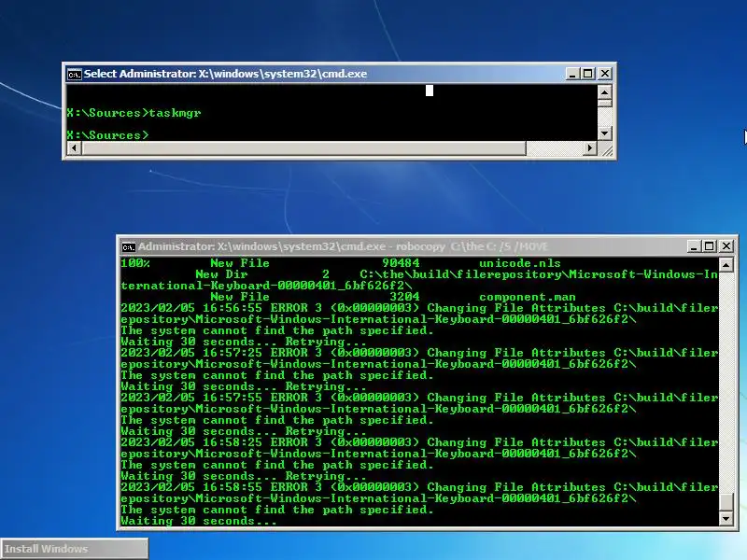Screen dimensions: 747x560
Task: Click horizontal scrollbar thumb in taskmgr cmd window
Action: point(304,148)
